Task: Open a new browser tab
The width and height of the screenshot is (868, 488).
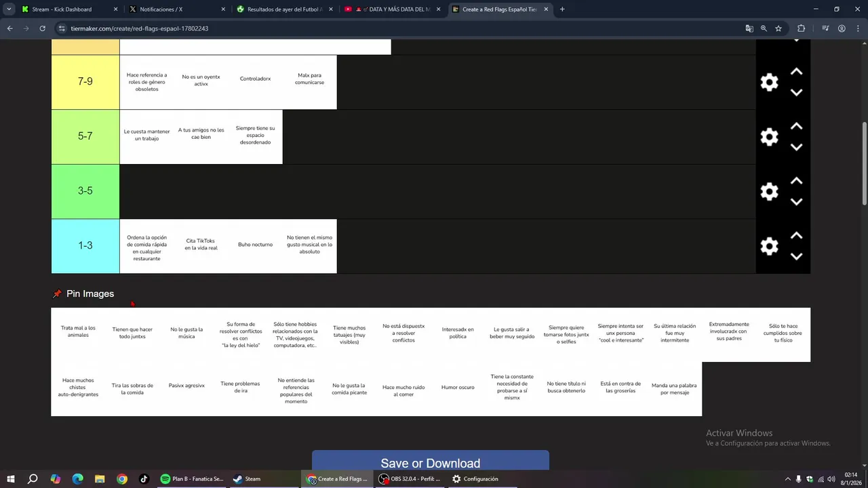Action: tap(562, 9)
